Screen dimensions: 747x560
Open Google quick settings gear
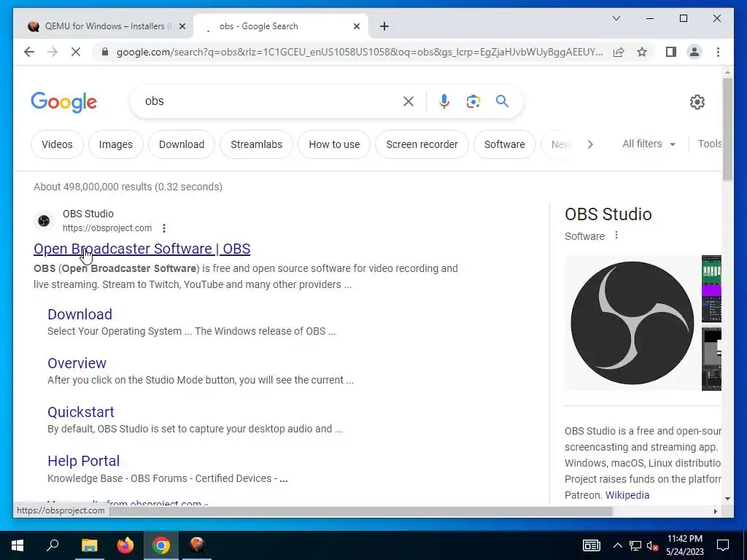[697, 101]
